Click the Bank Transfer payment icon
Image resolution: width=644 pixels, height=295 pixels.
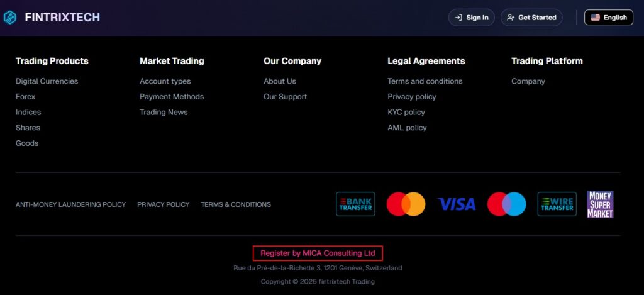(355, 204)
